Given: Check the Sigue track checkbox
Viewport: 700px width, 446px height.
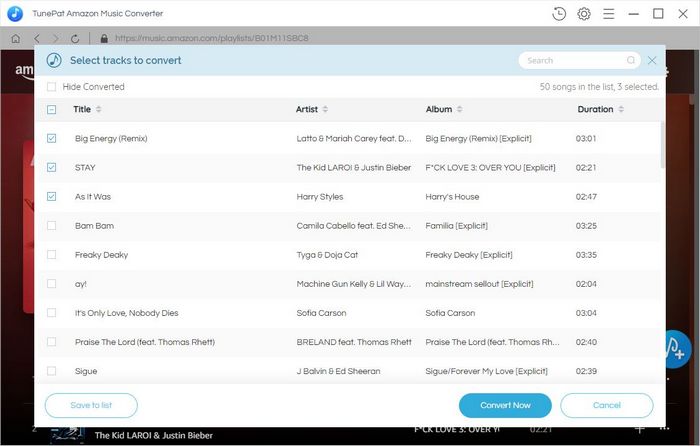Looking at the screenshot, I should 51,371.
